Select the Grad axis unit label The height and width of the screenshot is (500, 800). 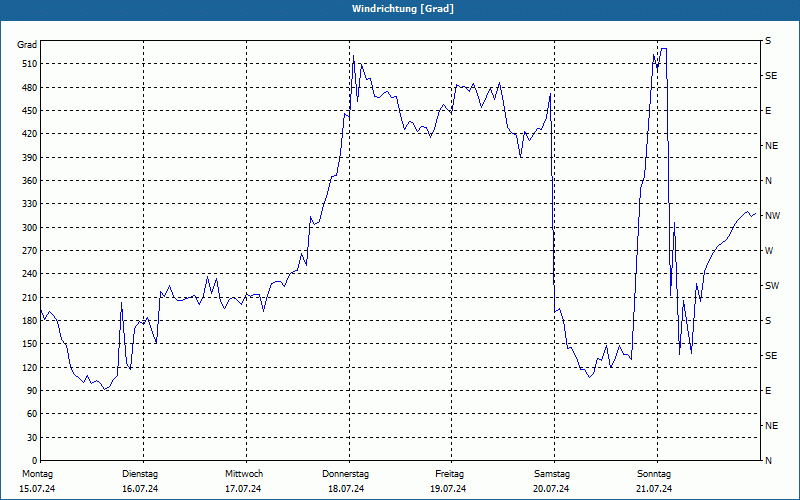pos(27,45)
